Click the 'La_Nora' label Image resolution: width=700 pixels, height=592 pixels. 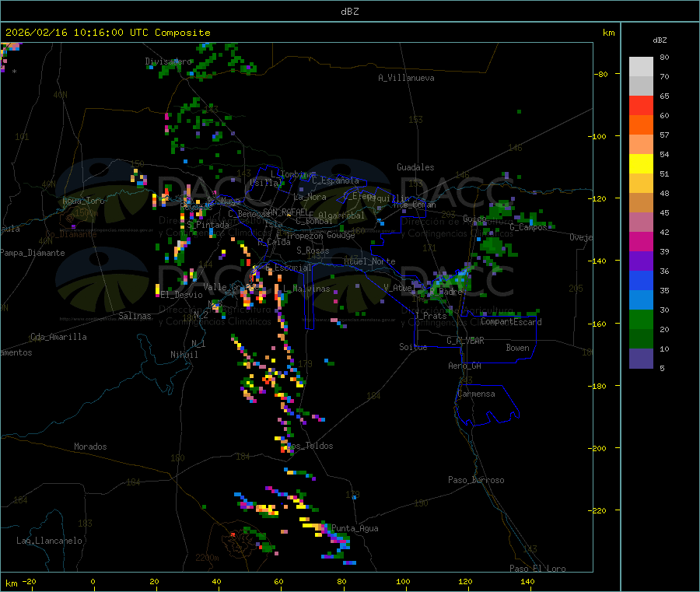310,197
